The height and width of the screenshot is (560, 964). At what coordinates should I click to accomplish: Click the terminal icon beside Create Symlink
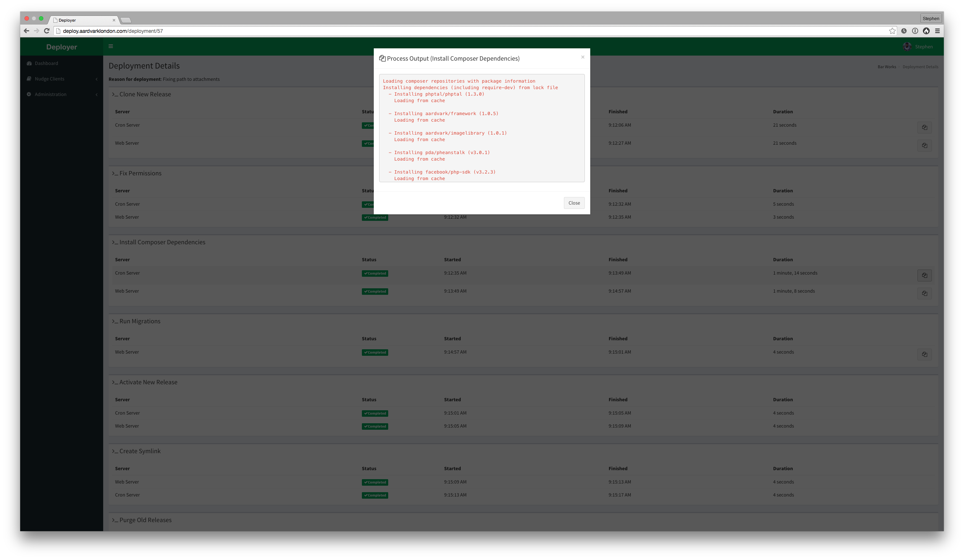click(115, 452)
